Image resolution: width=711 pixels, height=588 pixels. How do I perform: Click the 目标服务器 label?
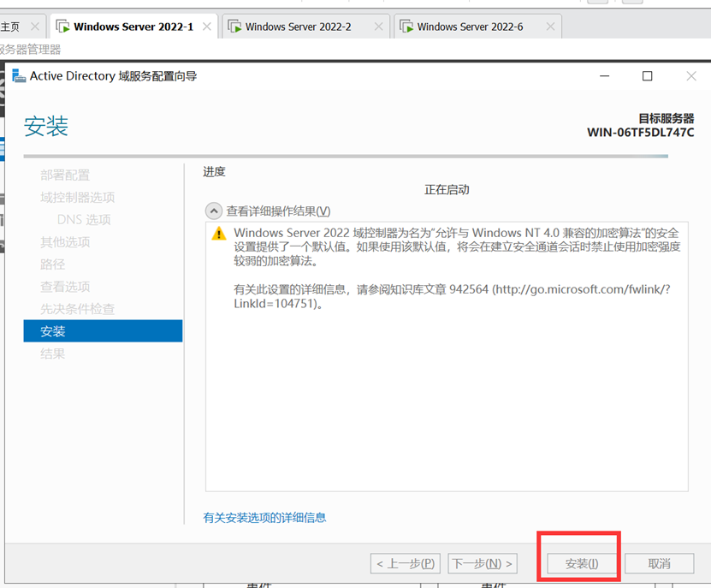point(667,118)
